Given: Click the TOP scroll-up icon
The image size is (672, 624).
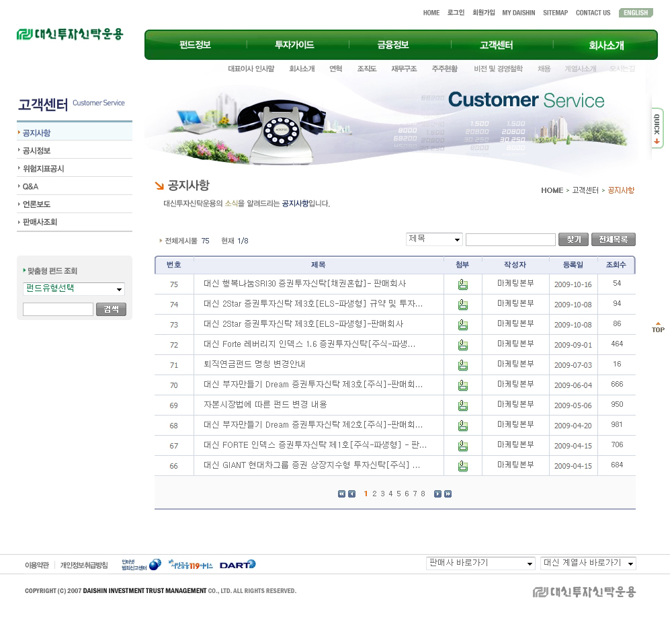Looking at the screenshot, I should click(658, 327).
